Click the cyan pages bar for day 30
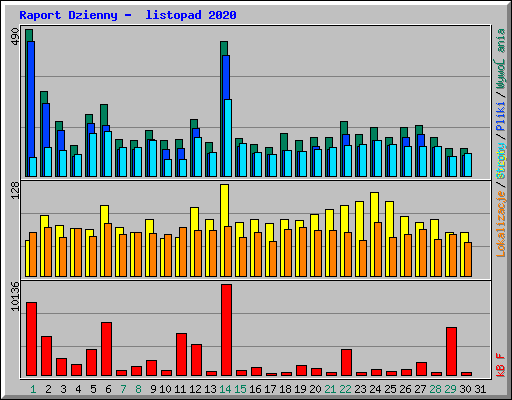The width and height of the screenshot is (512, 400). [468, 165]
